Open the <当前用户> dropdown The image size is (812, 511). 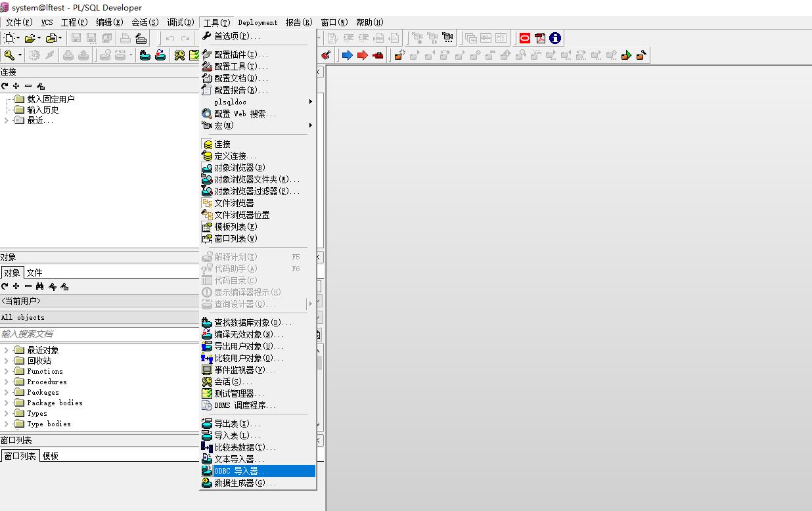click(x=161, y=301)
